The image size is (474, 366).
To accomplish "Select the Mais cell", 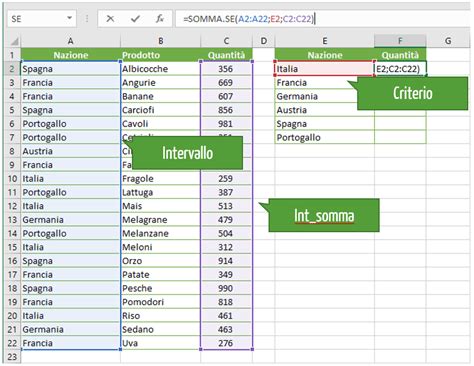I will click(160, 206).
